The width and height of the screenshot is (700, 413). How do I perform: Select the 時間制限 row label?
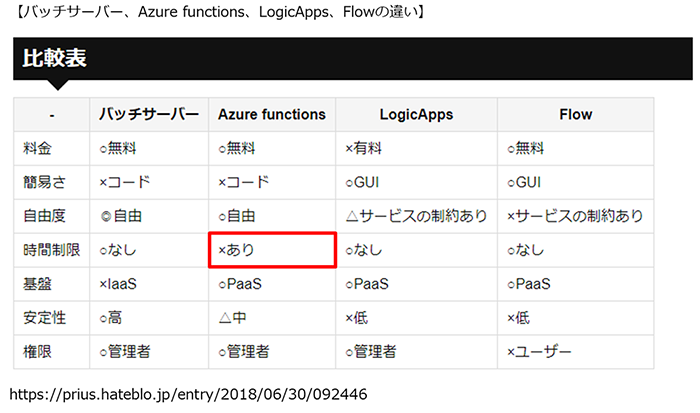(52, 250)
